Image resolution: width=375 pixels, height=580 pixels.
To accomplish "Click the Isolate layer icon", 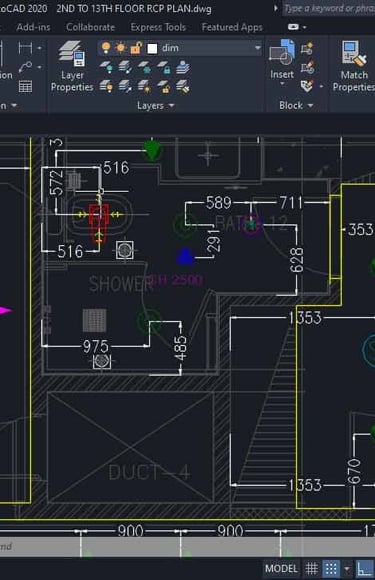I will coord(125,68).
